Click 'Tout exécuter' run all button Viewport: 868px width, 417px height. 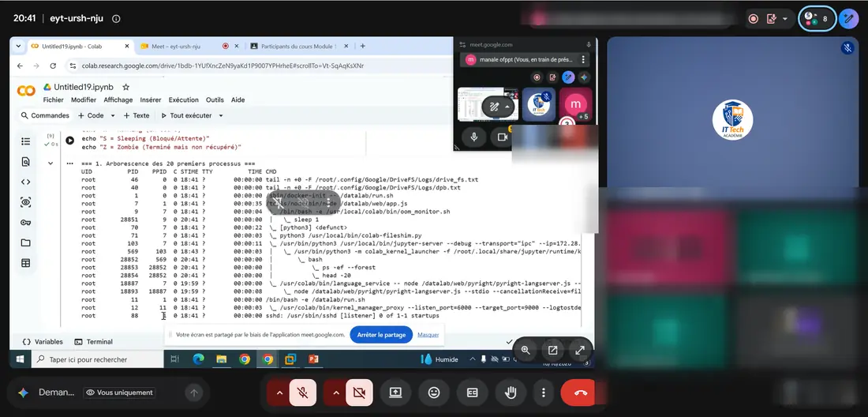point(186,116)
